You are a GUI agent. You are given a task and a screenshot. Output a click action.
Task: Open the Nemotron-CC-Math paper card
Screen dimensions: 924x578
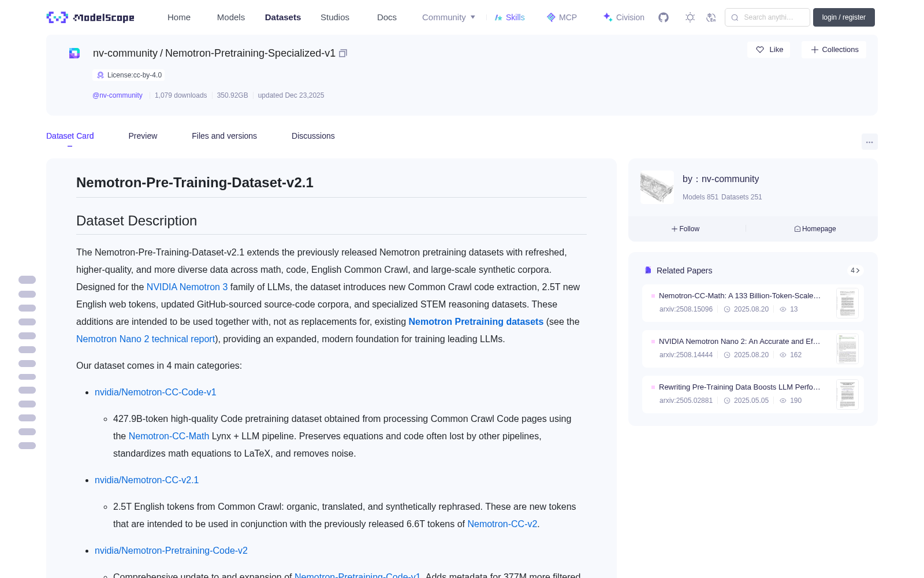click(753, 303)
